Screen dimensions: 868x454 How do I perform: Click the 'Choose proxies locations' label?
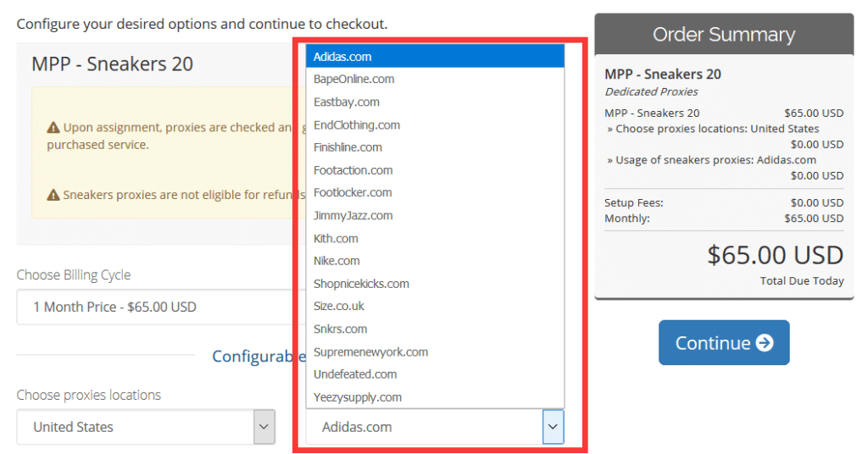point(88,395)
